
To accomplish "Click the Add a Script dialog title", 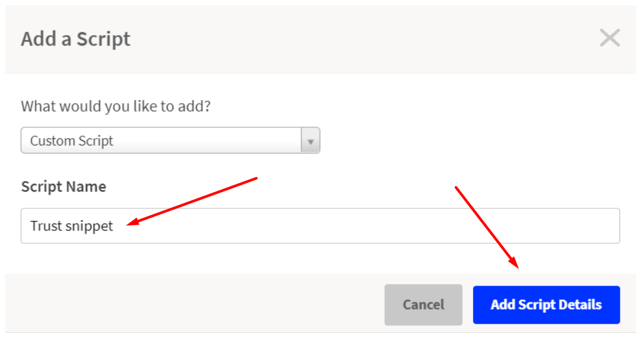I will click(x=75, y=39).
